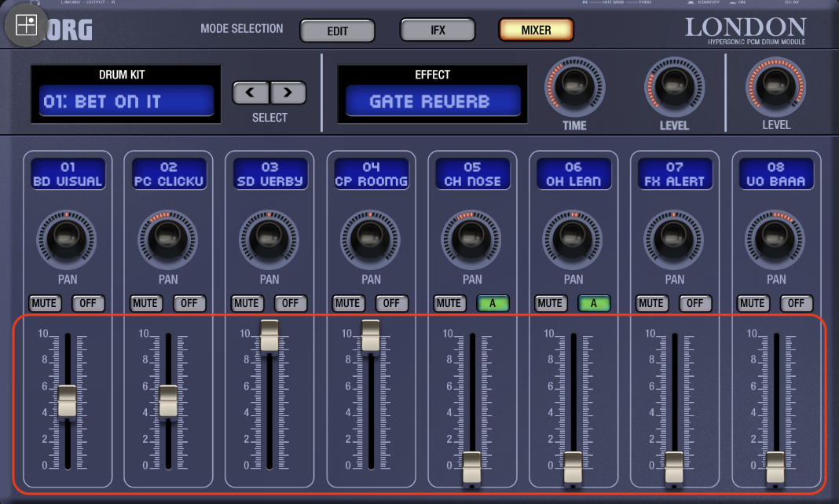Click the PAN knob on channel 01 BD VISUAL
Screen dimensions: 839x504
(x=66, y=239)
